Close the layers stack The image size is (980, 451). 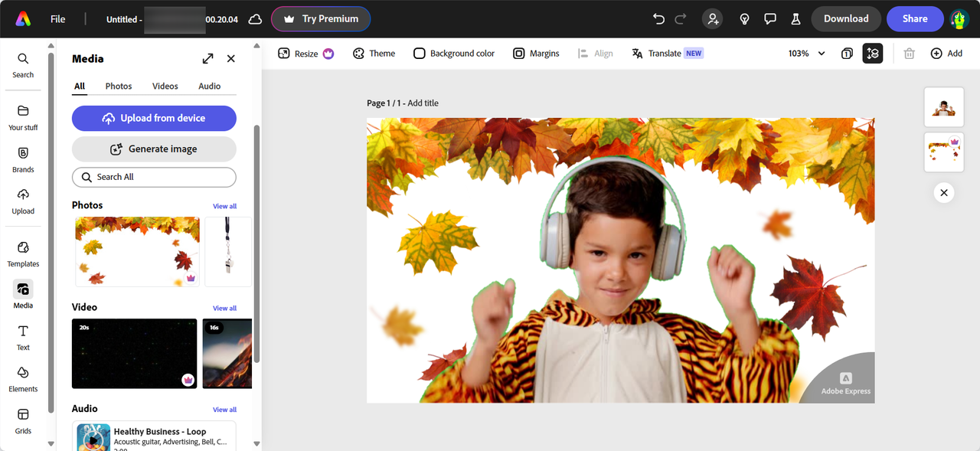tap(944, 193)
